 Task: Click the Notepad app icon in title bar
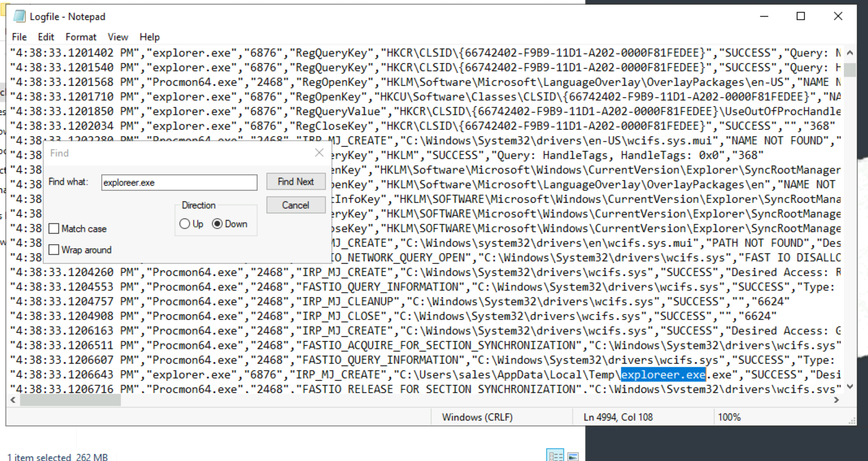click(x=19, y=16)
